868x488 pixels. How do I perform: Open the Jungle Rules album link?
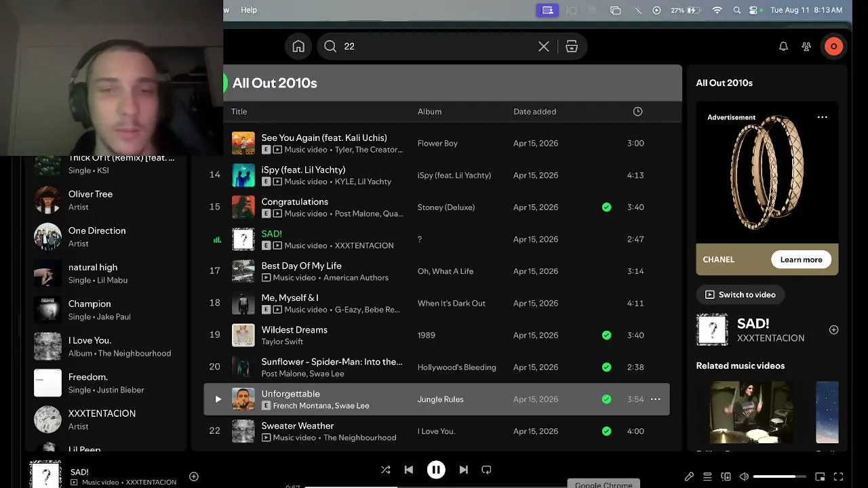point(440,399)
